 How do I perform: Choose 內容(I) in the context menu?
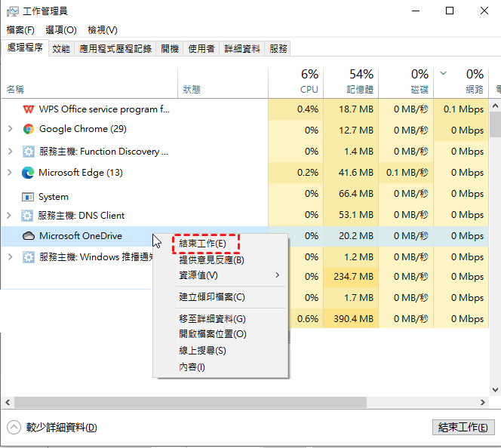tap(192, 367)
